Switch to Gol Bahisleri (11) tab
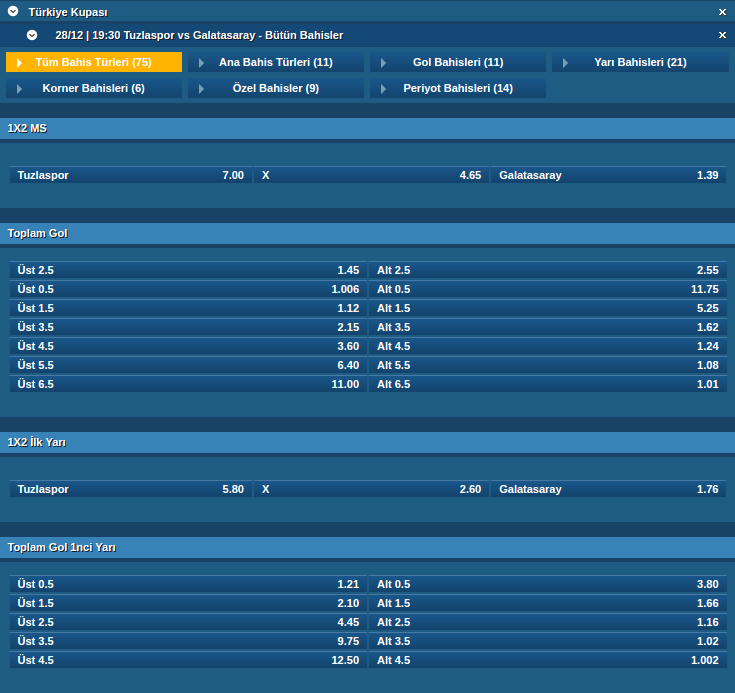 point(458,62)
